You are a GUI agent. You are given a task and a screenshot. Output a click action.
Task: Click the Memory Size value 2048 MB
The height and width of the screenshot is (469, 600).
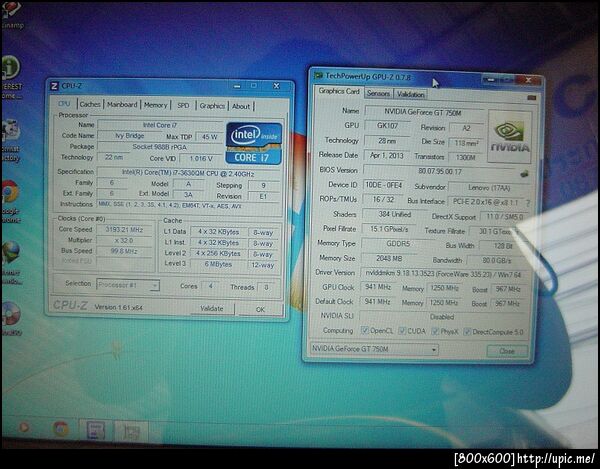click(x=389, y=258)
